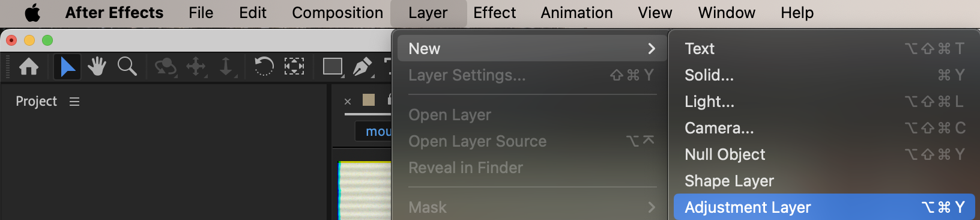Viewport: 980px width, 220px height.
Task: Select the Pen tool
Action: pos(363,66)
